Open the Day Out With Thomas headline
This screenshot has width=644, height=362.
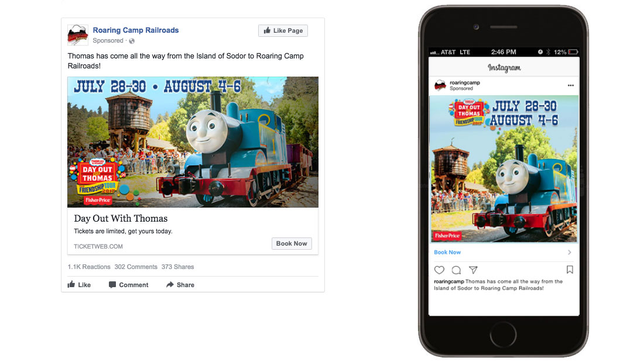coord(121,218)
